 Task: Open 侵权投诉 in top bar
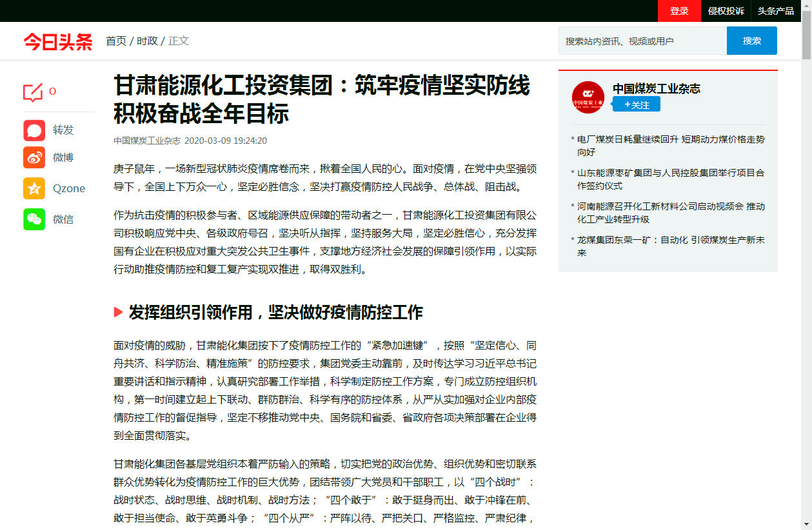pos(726,11)
